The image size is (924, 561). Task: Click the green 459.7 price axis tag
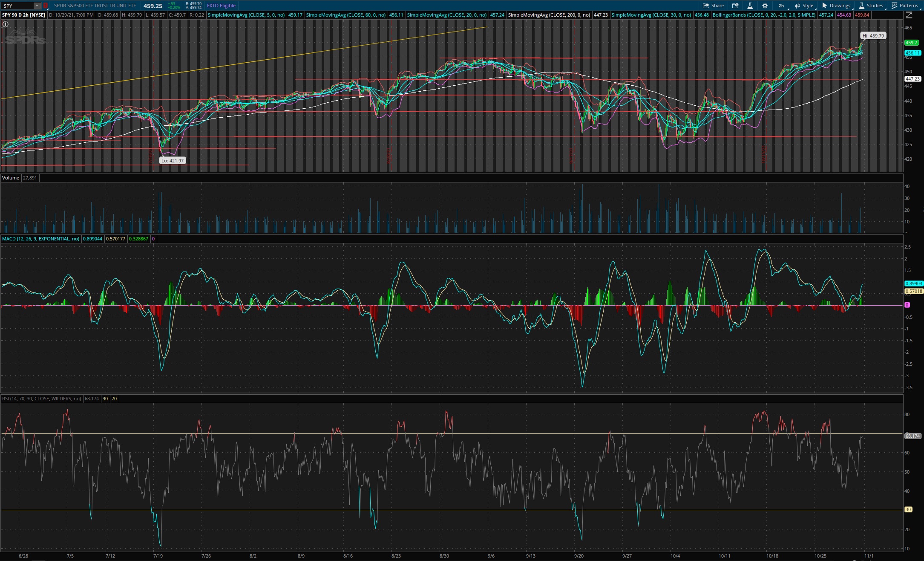(911, 43)
